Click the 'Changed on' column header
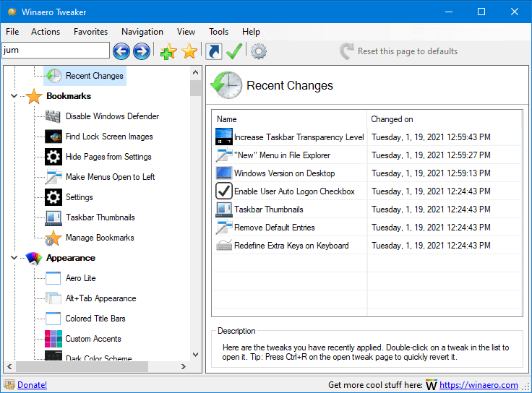 [392, 119]
